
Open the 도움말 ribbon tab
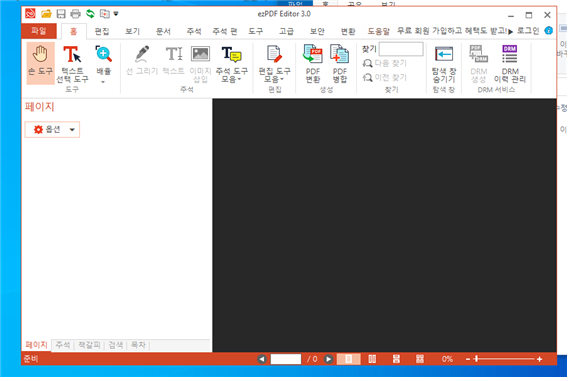(378, 32)
